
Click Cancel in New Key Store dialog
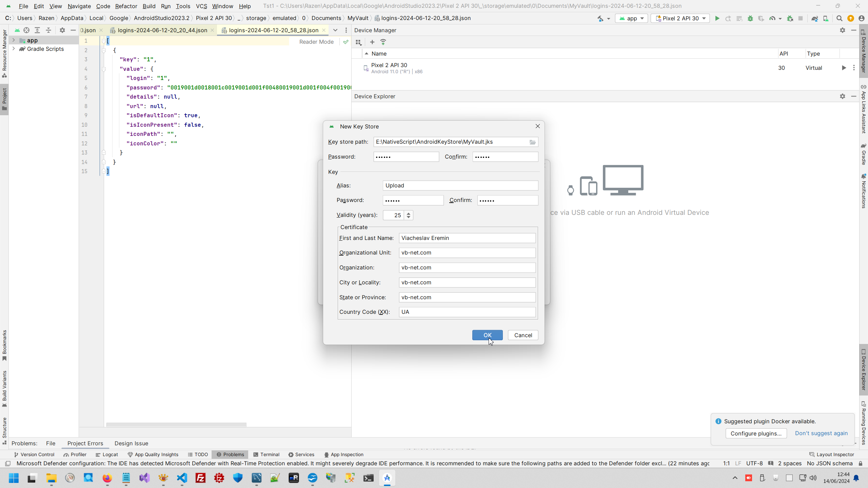tap(523, 335)
